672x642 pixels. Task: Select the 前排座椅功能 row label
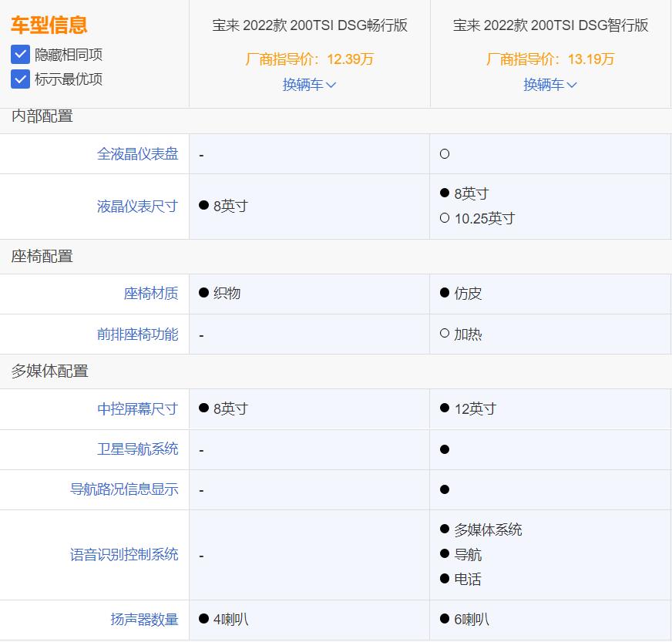point(137,334)
